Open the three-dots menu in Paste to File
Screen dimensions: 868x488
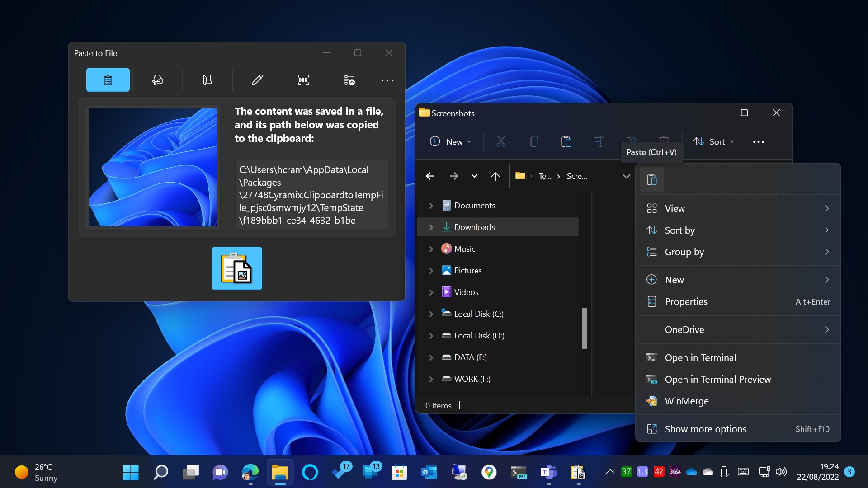pos(387,80)
